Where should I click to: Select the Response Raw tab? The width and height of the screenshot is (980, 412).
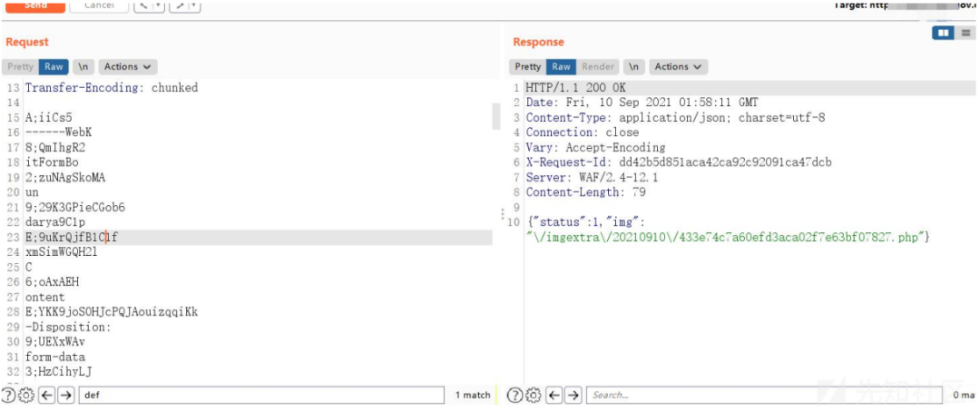562,66
